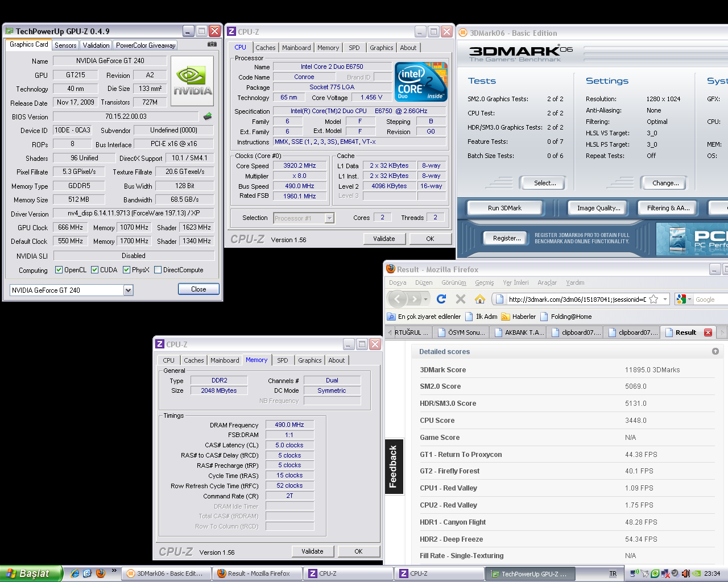728x582 pixels.
Task: Open the Yer İmleri menu
Action: 516,282
